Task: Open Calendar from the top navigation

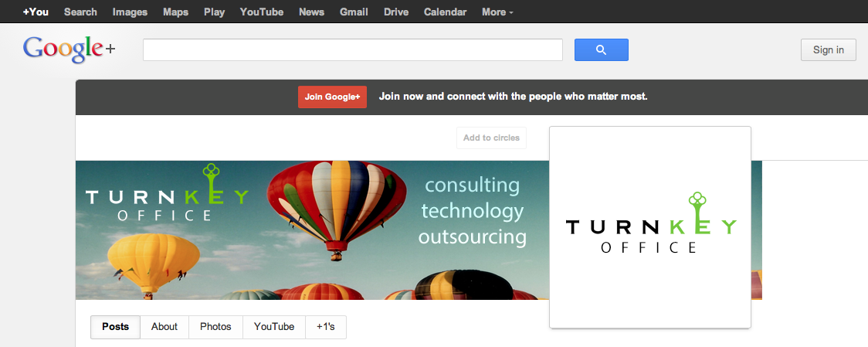Action: coord(446,12)
